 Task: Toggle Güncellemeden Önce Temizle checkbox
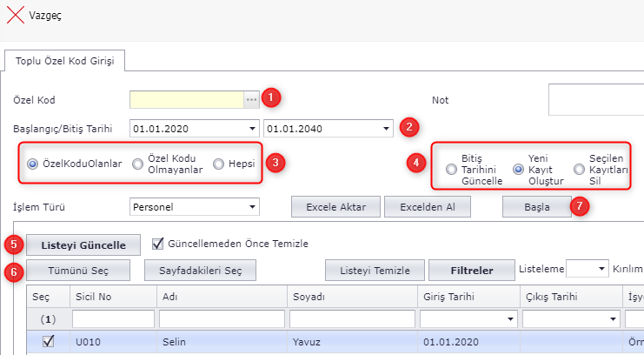click(x=158, y=243)
